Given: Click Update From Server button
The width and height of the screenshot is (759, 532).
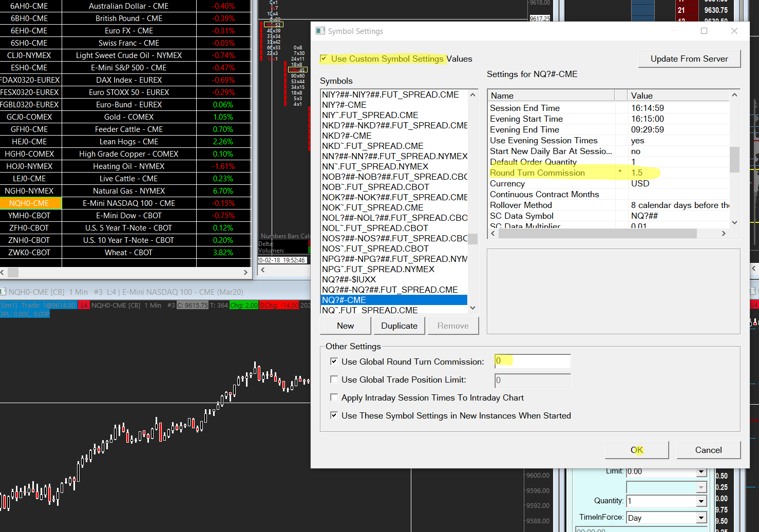Looking at the screenshot, I should [x=689, y=59].
